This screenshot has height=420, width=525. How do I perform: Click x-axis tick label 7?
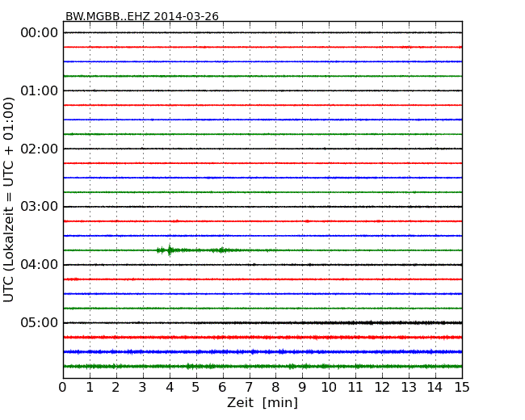click(249, 388)
